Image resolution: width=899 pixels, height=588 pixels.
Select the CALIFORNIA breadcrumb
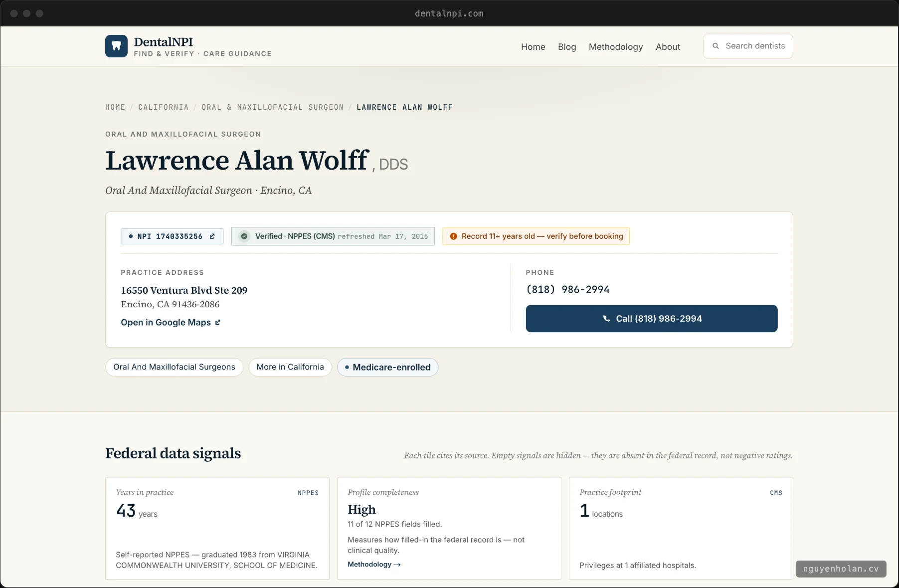point(164,107)
